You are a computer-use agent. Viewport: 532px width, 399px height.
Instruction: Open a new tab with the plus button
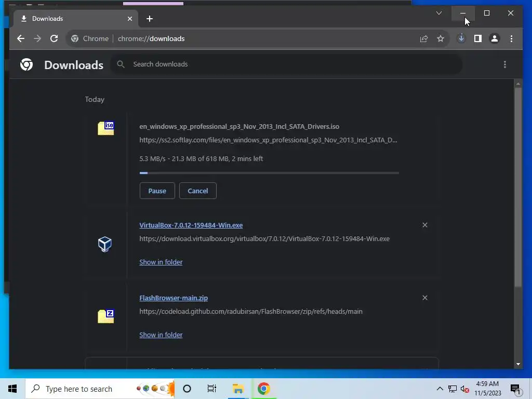click(150, 19)
